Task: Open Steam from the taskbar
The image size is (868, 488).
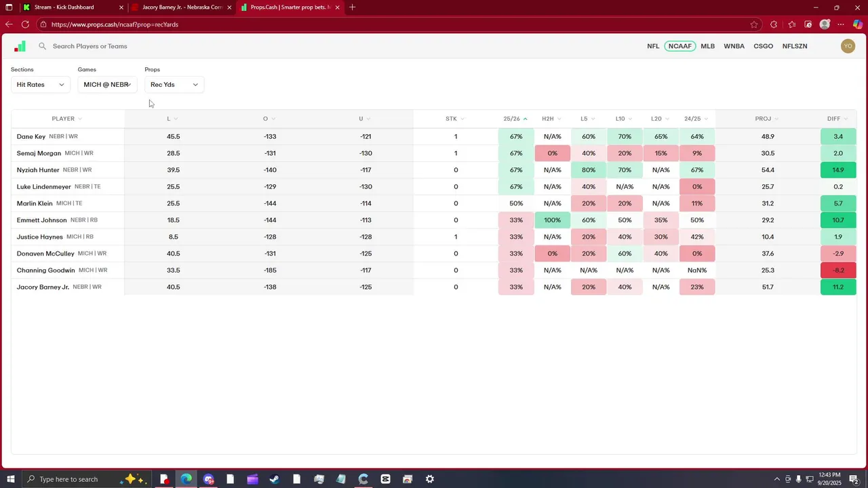Action: [275, 479]
